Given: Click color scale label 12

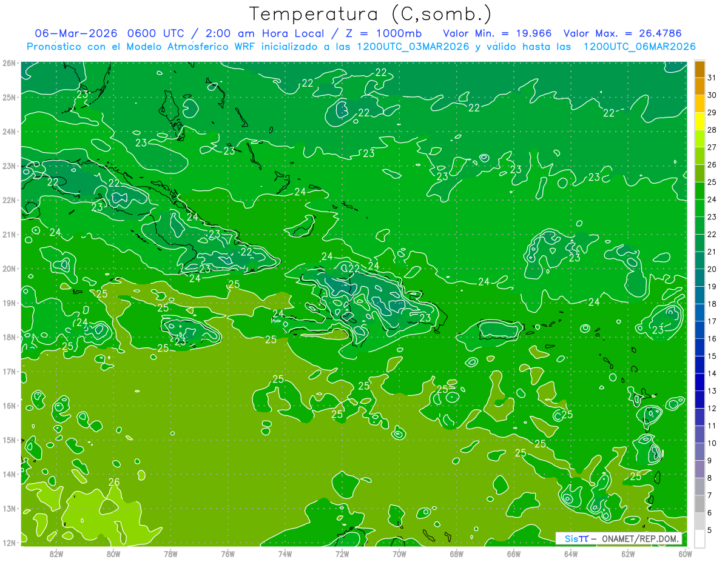Looking at the screenshot, I should pyautogui.click(x=712, y=408).
